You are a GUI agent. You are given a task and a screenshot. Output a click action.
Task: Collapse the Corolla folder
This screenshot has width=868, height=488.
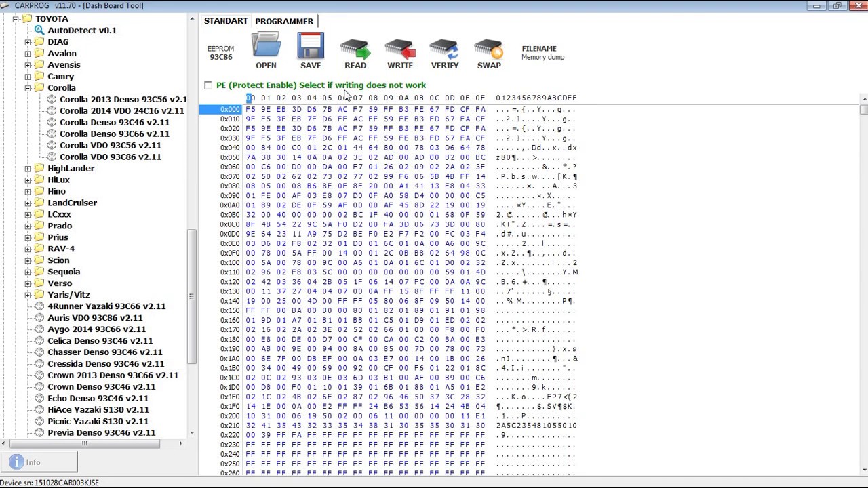coord(28,88)
